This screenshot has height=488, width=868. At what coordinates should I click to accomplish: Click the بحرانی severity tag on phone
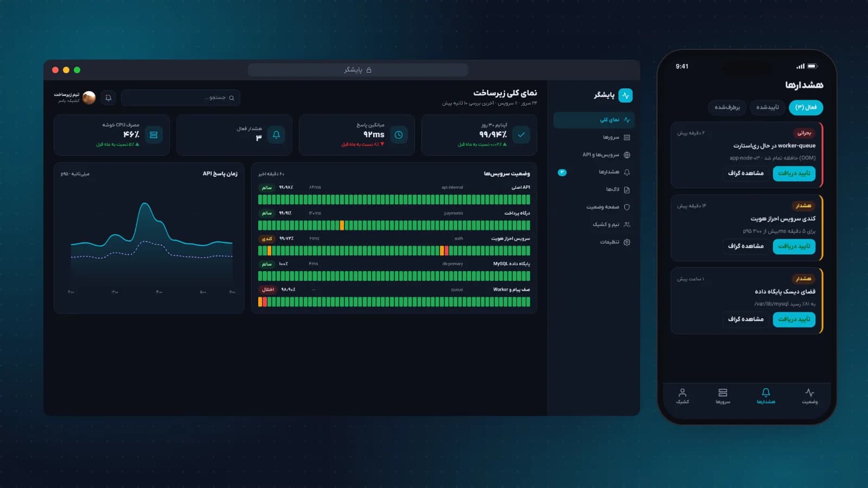coord(804,133)
